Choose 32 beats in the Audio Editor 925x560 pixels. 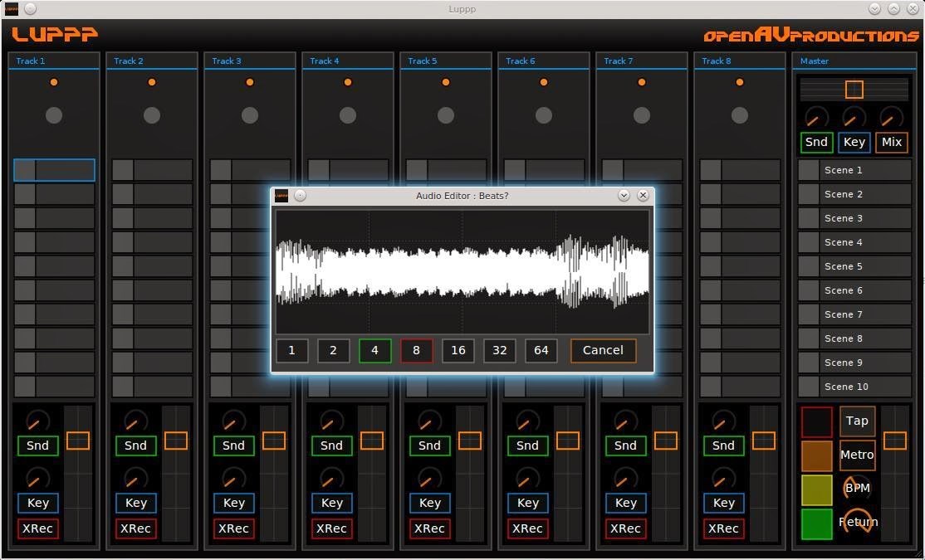point(500,350)
